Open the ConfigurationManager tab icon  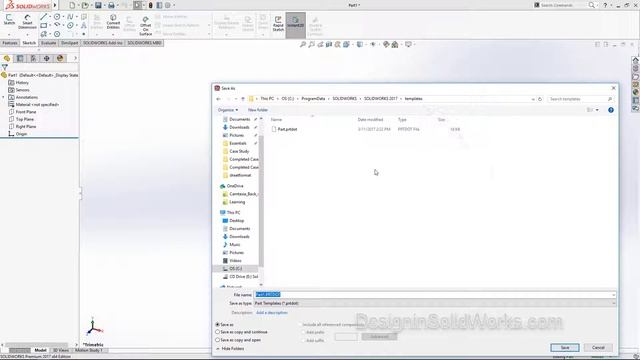pyautogui.click(x=33, y=58)
